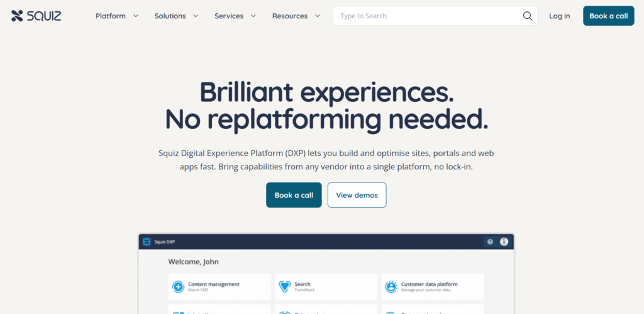
Task: Open the user avatar in Squiz DXP header
Action: tap(504, 242)
